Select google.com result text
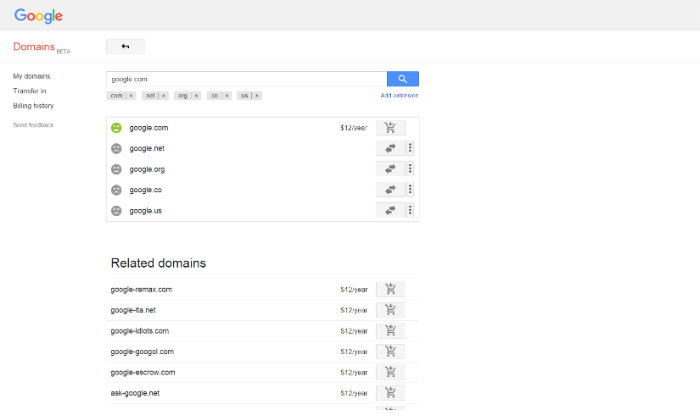 149,128
